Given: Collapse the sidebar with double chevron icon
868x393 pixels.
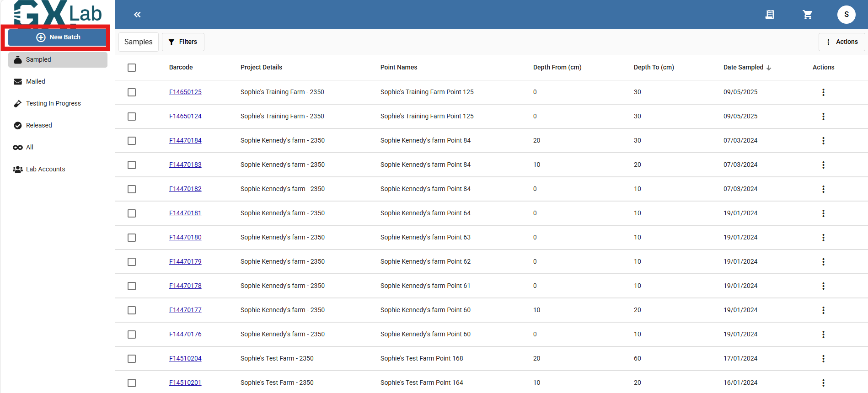Looking at the screenshot, I should coord(137,15).
